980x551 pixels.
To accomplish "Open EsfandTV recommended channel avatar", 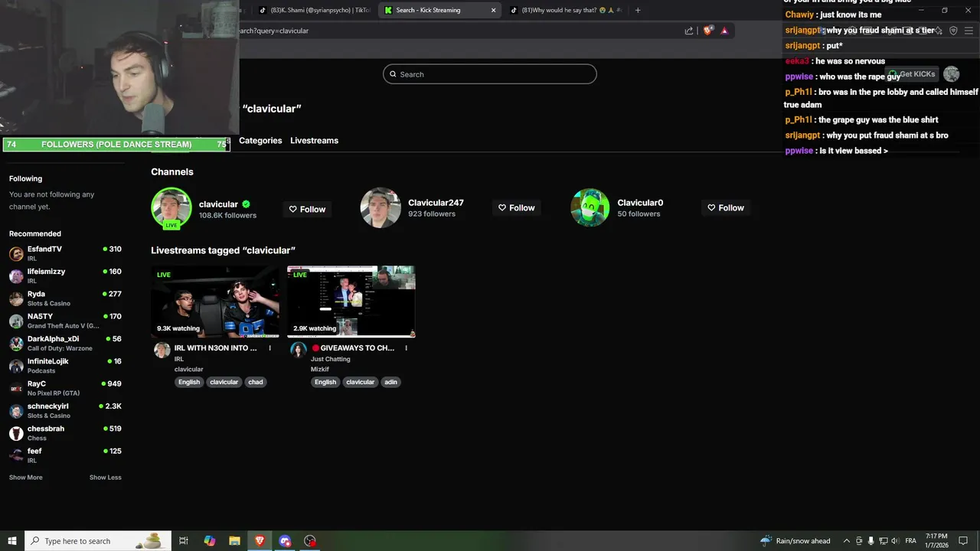I will pyautogui.click(x=16, y=254).
